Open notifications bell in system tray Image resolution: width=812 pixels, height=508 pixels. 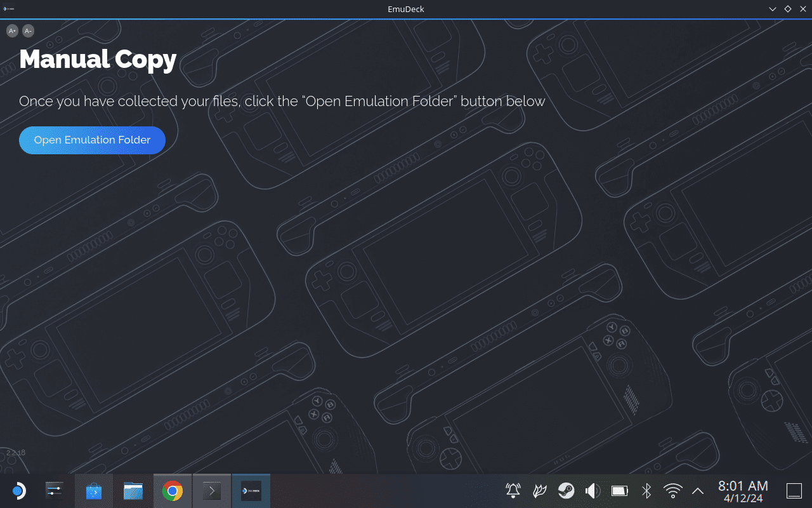click(513, 491)
